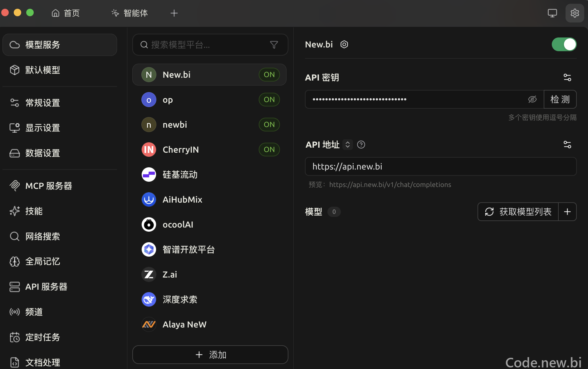Click the New.bi avatar icon in list

(x=149, y=75)
